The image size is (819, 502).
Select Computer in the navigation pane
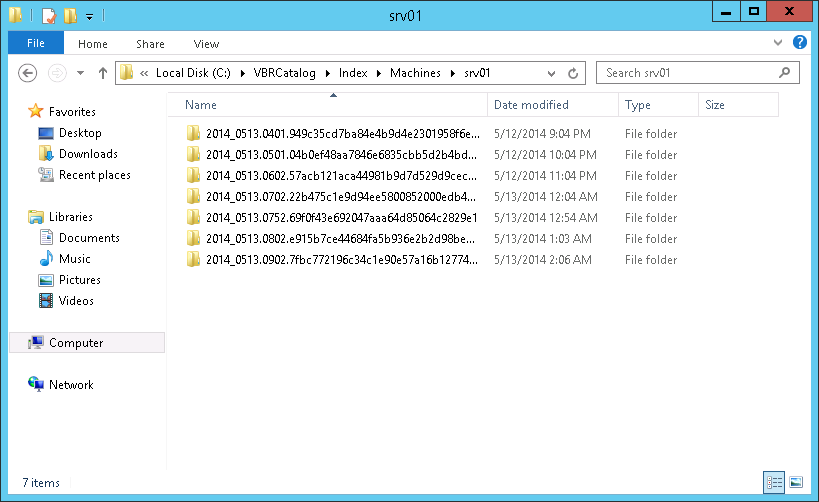pyautogui.click(x=87, y=343)
